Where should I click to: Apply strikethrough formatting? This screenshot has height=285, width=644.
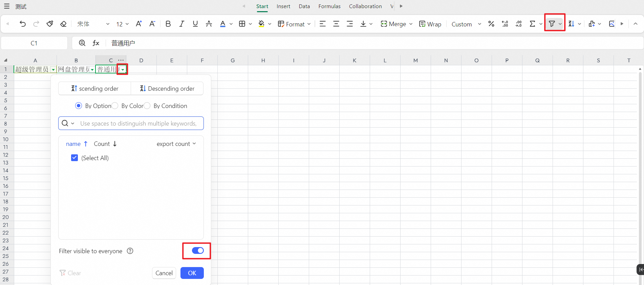[x=209, y=24]
